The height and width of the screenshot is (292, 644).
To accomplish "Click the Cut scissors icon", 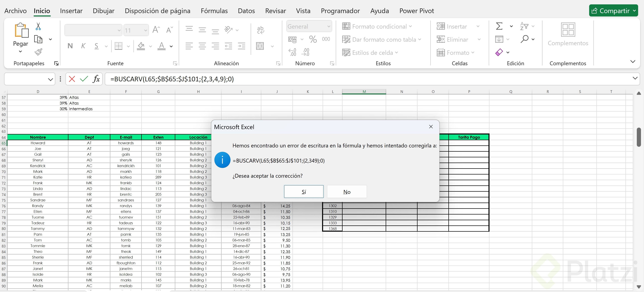I will (38, 26).
